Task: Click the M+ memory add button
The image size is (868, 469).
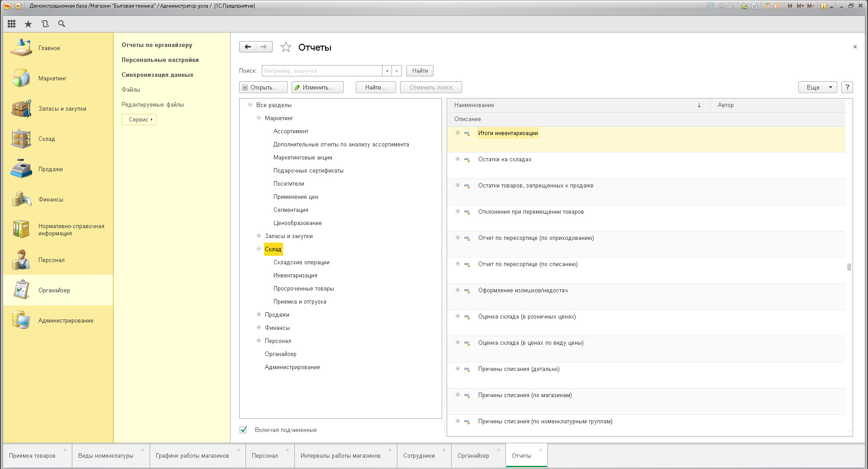Action: coord(800,6)
